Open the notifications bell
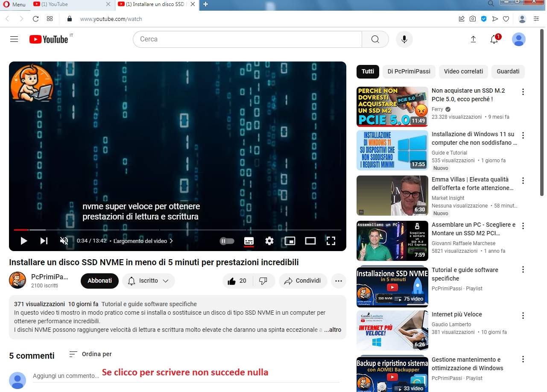The image size is (547, 392). click(494, 39)
